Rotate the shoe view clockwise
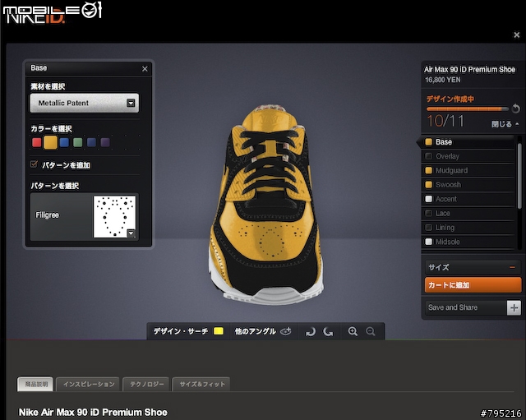Viewport: 526px width, 420px height. 311,332
